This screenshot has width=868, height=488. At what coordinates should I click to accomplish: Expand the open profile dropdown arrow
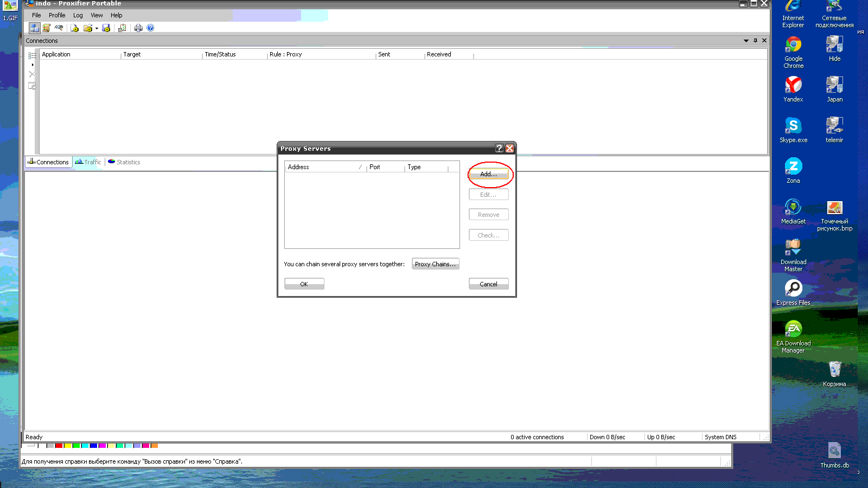(97, 28)
